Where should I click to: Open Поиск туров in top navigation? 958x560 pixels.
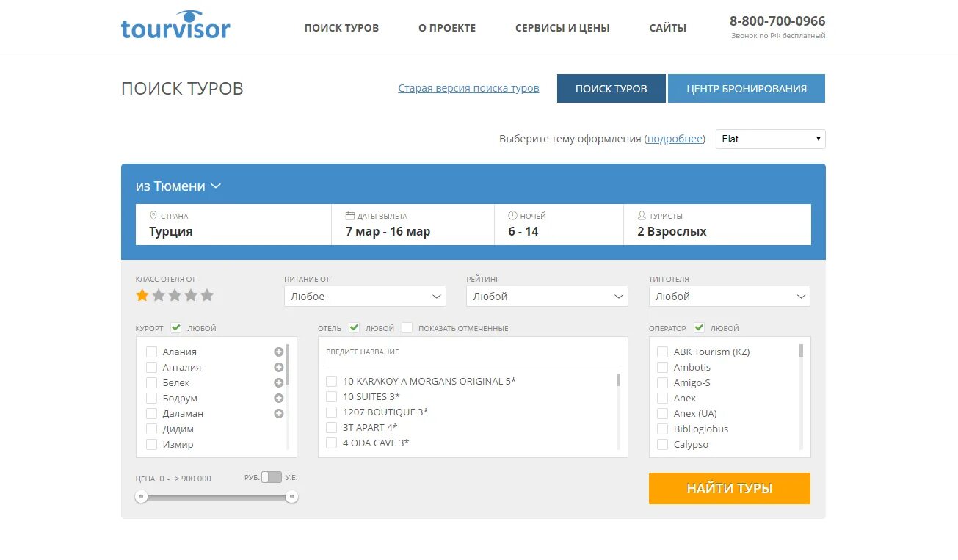coord(342,28)
